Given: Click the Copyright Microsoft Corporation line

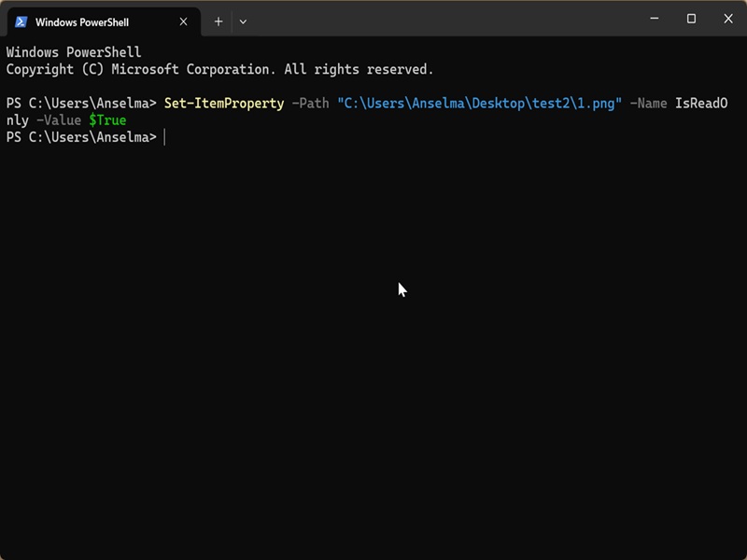Looking at the screenshot, I should (219, 69).
